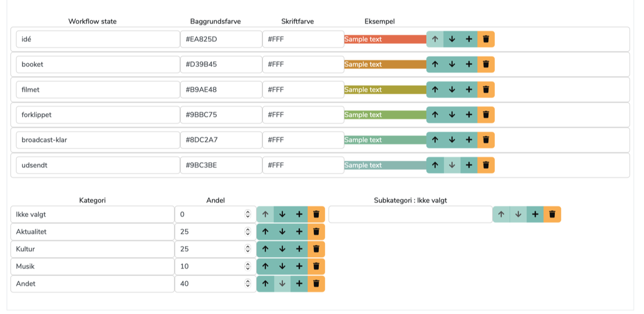The width and height of the screenshot is (644, 314).
Task: Delete the Aktualitet category
Action: tap(316, 232)
